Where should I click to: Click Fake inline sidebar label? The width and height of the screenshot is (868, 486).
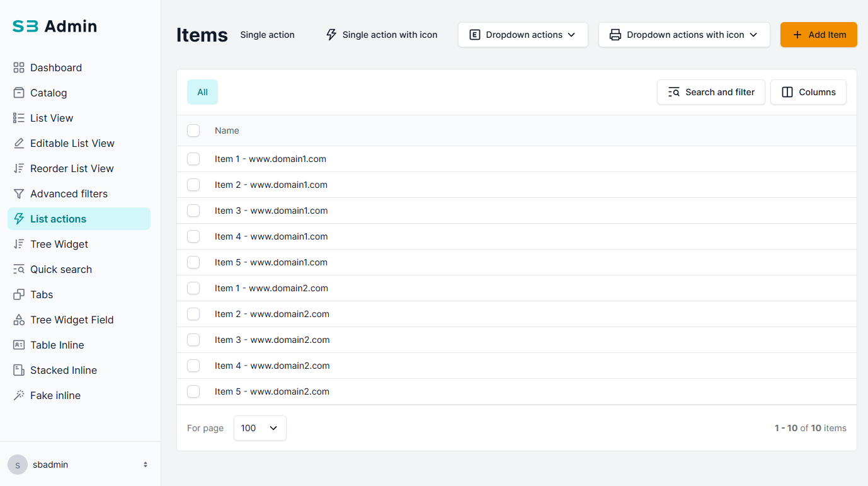coord(55,395)
